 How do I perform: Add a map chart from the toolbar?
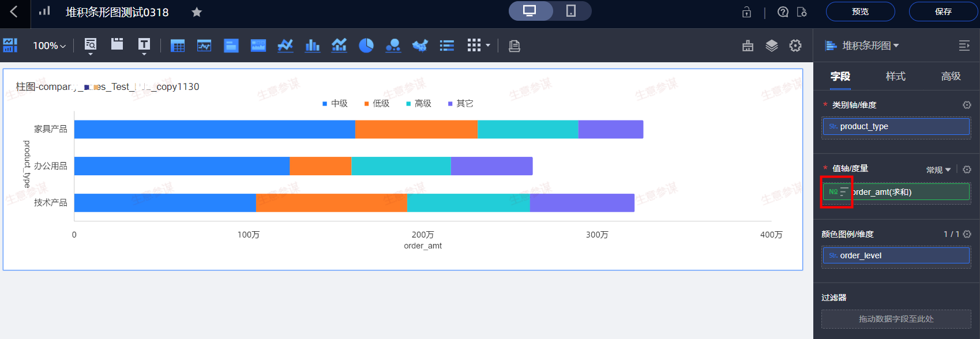420,46
